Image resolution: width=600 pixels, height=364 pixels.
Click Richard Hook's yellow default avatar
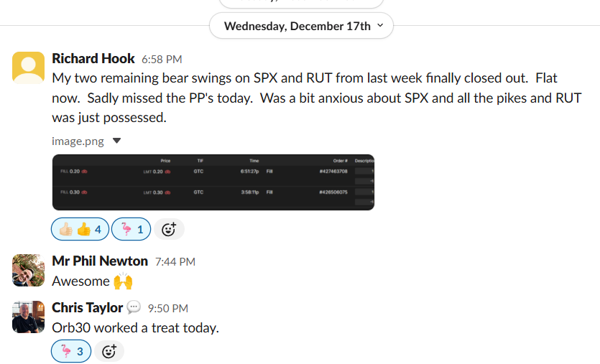click(29, 65)
